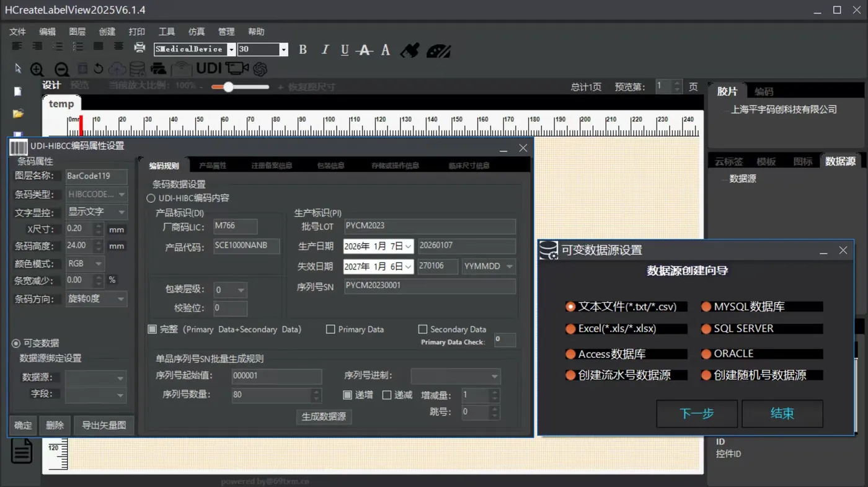Click the 删除 button
The width and height of the screenshot is (868, 487).
tap(55, 425)
